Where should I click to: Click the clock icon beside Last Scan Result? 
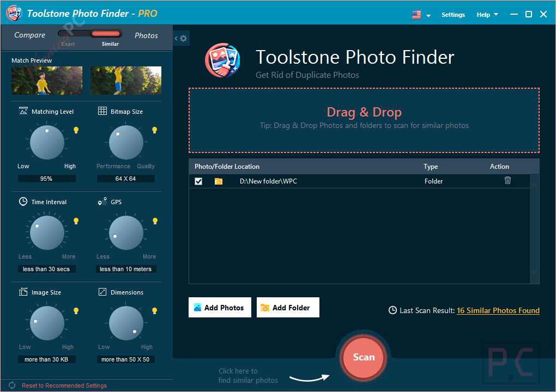pos(392,310)
